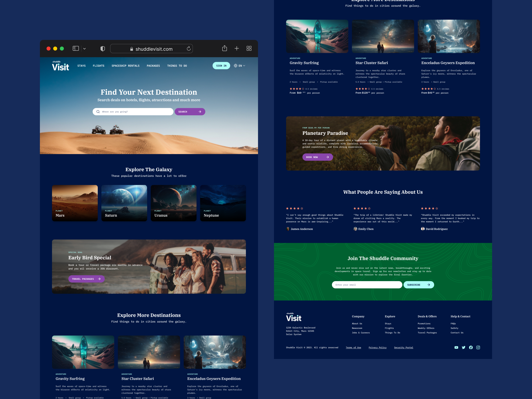Click the Facebook icon in the footer
Image resolution: width=532 pixels, height=399 pixels.
pyautogui.click(x=471, y=347)
